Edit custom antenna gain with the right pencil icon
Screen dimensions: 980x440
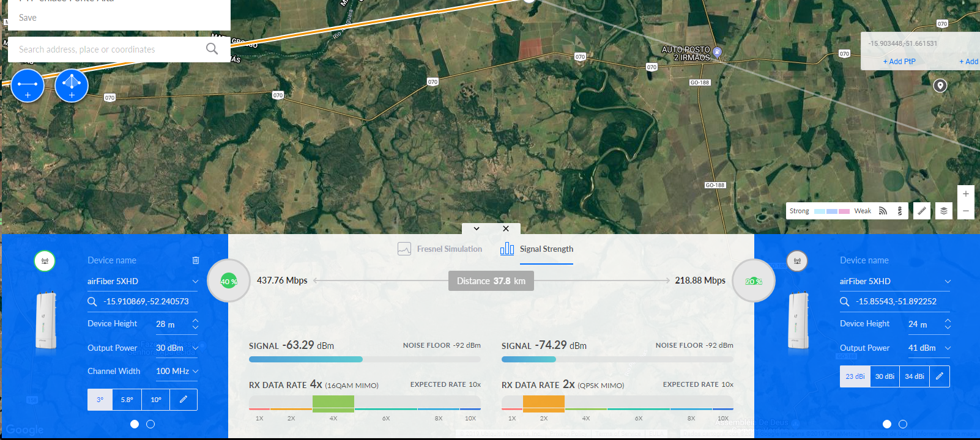940,376
